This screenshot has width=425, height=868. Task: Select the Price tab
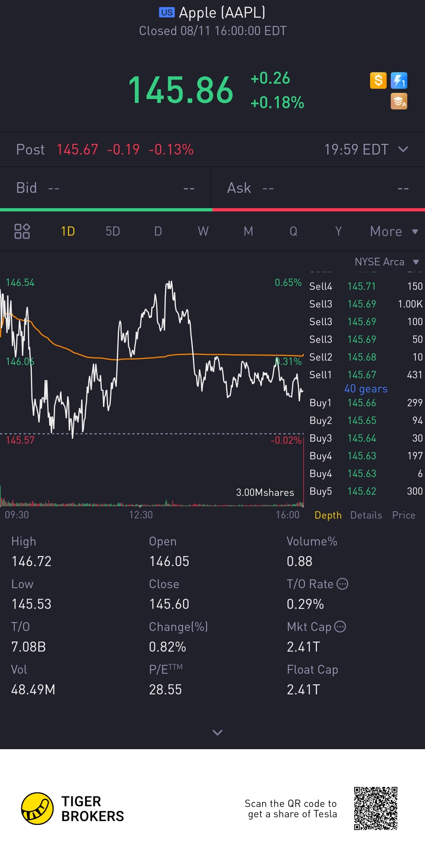tap(403, 515)
